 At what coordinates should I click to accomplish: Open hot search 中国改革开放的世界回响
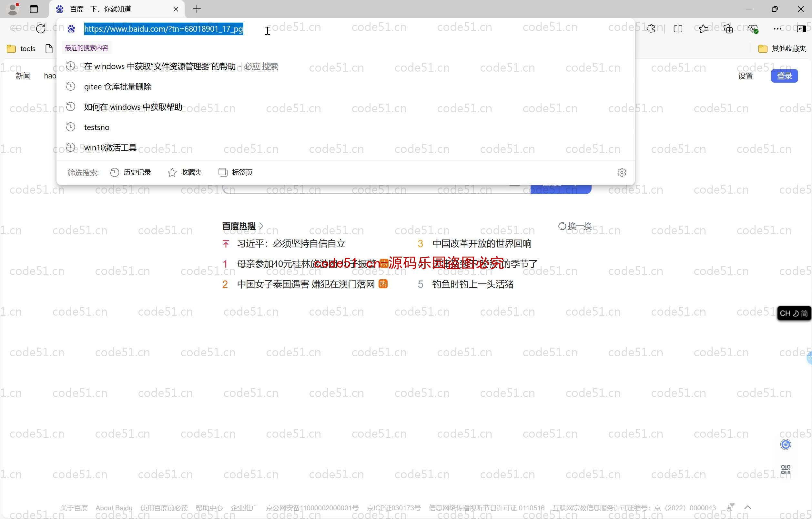[482, 243]
